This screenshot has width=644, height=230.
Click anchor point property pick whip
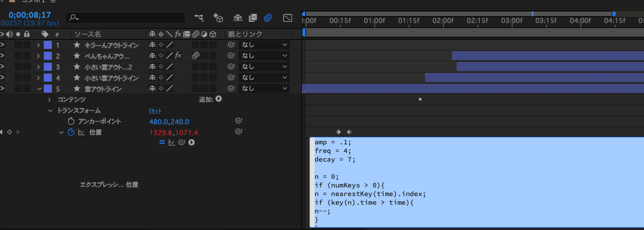(x=238, y=121)
